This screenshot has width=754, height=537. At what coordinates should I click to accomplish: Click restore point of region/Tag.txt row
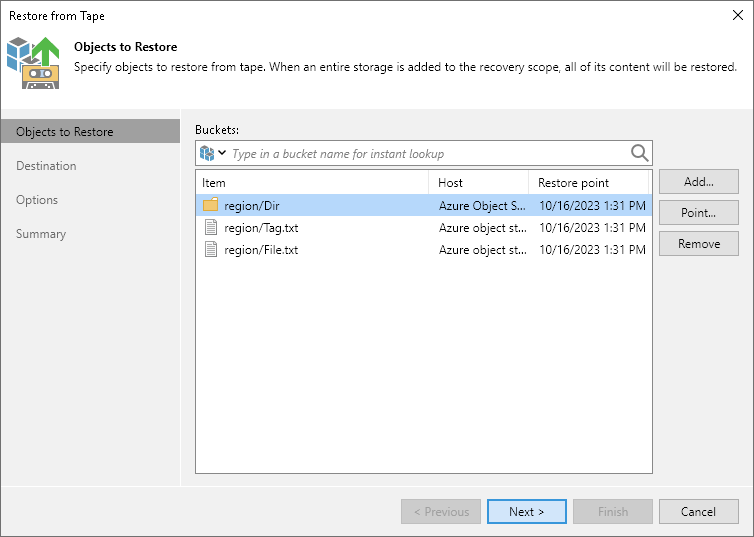(x=592, y=228)
